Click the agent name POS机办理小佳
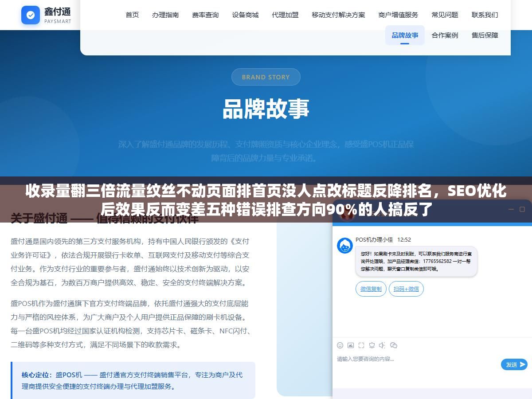 pyautogui.click(x=374, y=240)
